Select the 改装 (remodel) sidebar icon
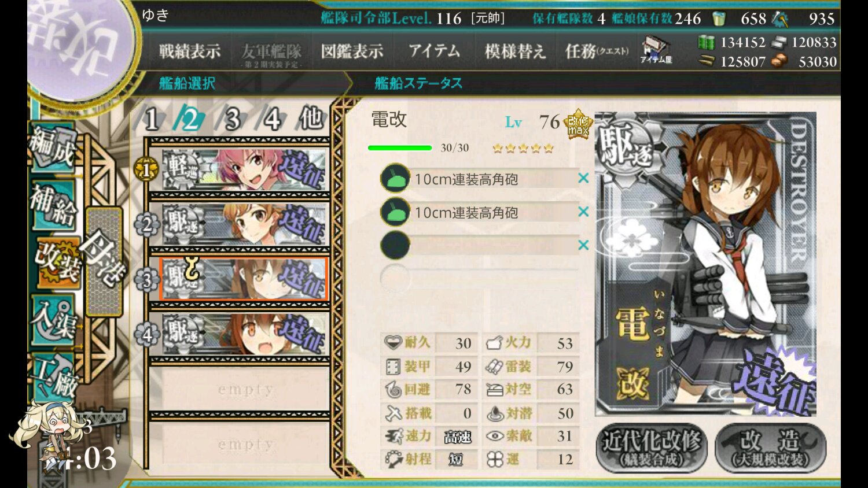This screenshot has height=488, width=868. [x=58, y=263]
